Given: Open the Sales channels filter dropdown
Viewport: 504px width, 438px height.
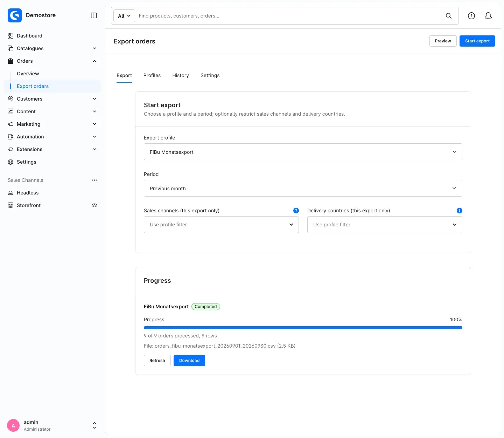Looking at the screenshot, I should pos(221,225).
